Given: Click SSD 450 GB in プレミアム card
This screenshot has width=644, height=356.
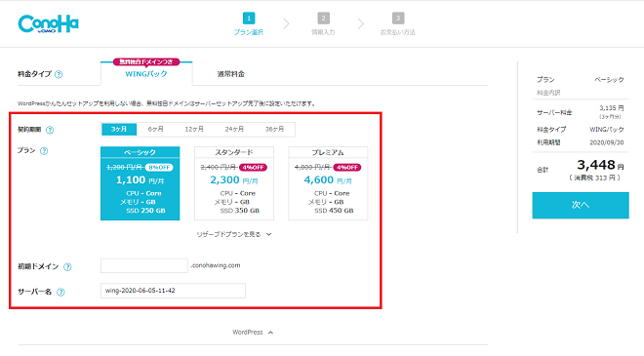Looking at the screenshot, I should 334,211.
